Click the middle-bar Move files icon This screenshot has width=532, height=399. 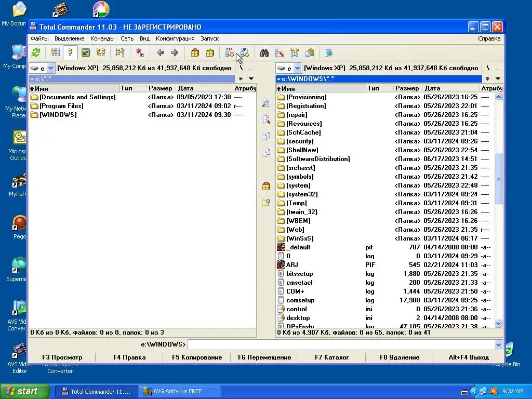pos(266,153)
